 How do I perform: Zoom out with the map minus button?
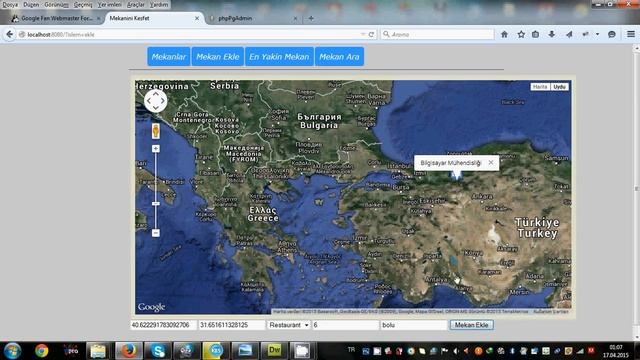(x=156, y=233)
